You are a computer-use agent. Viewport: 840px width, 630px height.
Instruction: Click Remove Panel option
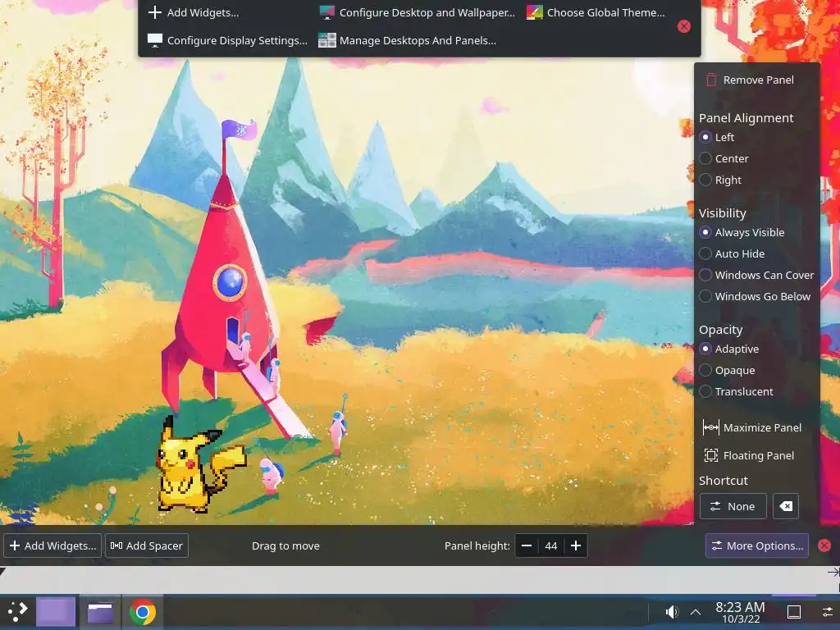(x=750, y=80)
